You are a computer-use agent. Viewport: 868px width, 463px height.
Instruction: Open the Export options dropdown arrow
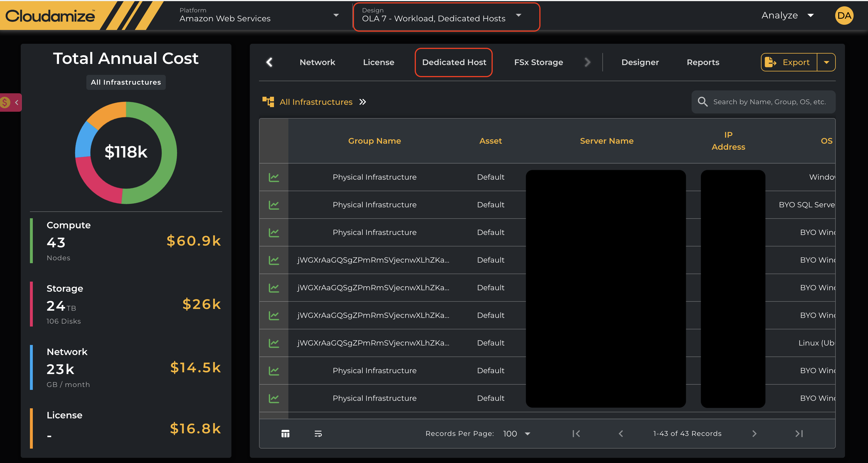tap(826, 62)
